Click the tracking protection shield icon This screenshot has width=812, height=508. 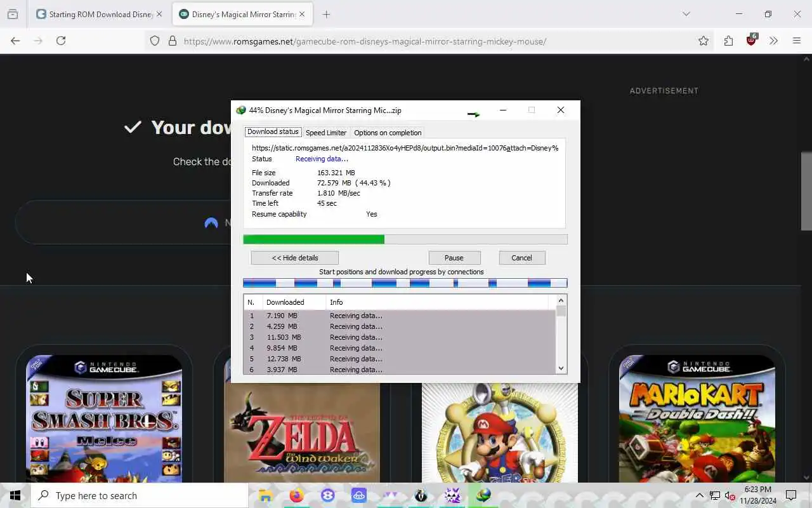(x=155, y=41)
